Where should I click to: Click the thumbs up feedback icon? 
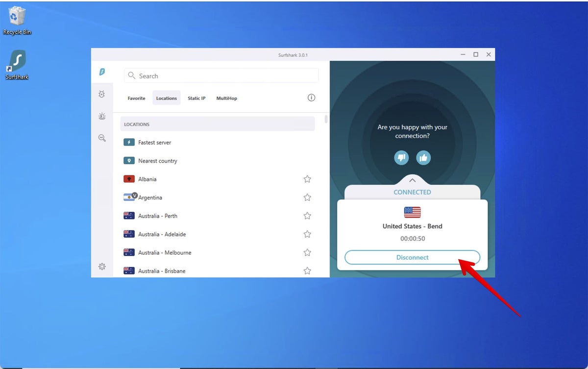click(423, 157)
